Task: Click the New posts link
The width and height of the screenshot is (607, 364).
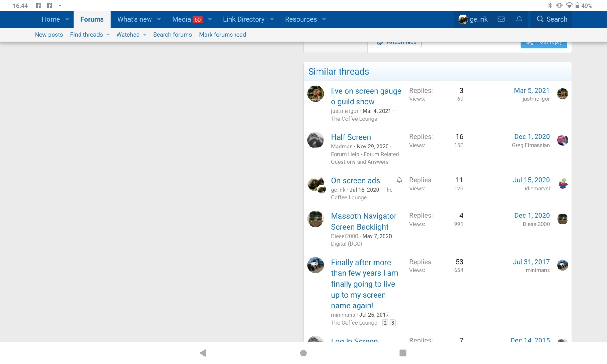Action: coord(49,35)
